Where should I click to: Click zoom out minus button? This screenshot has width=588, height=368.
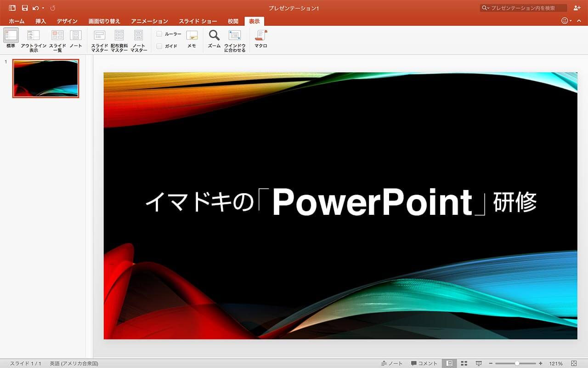click(x=491, y=363)
